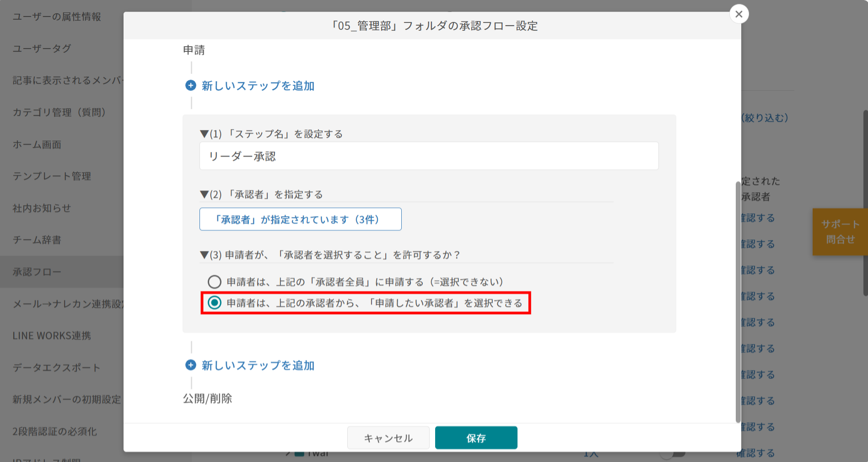Open the データエクスポート sidebar item
The image size is (868, 462).
tap(56, 368)
